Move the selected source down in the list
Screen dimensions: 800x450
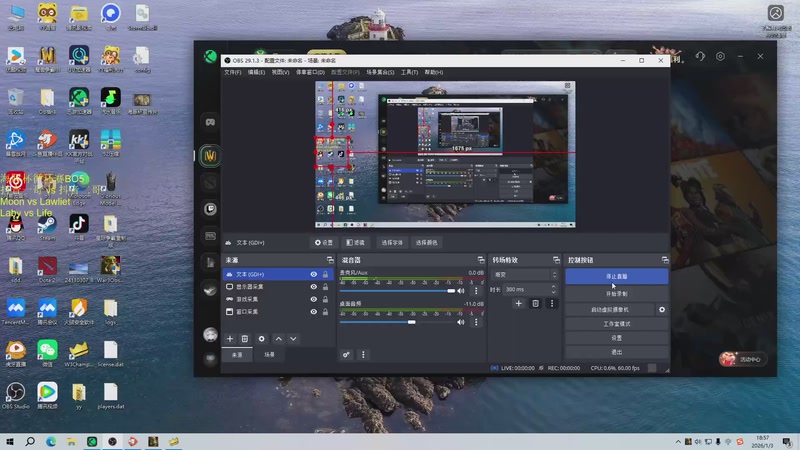point(292,339)
